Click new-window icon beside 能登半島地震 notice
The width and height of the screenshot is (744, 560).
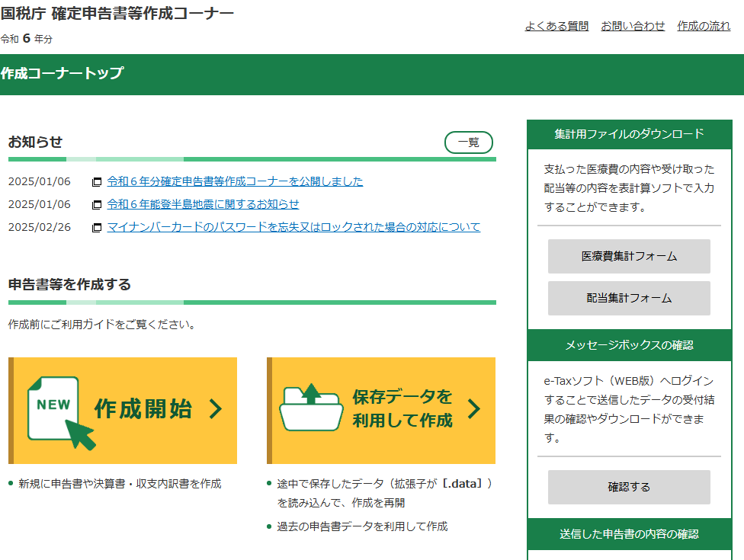[x=97, y=205]
